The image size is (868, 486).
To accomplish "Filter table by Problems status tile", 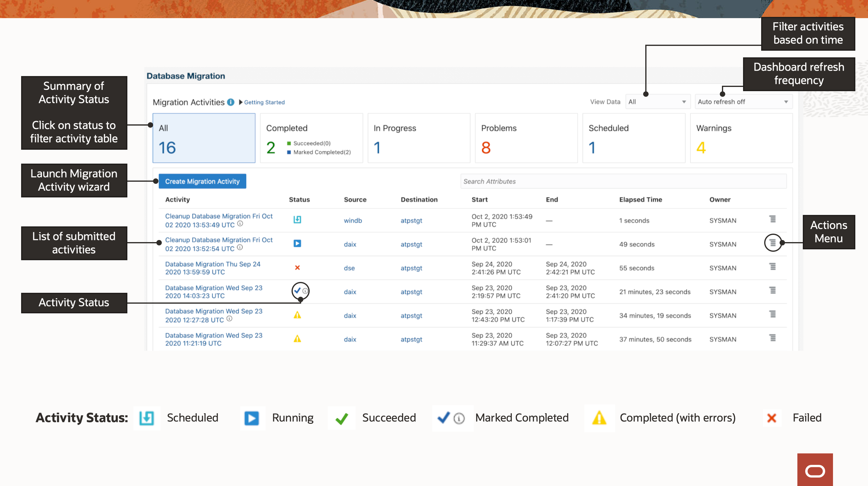I will tap(526, 138).
